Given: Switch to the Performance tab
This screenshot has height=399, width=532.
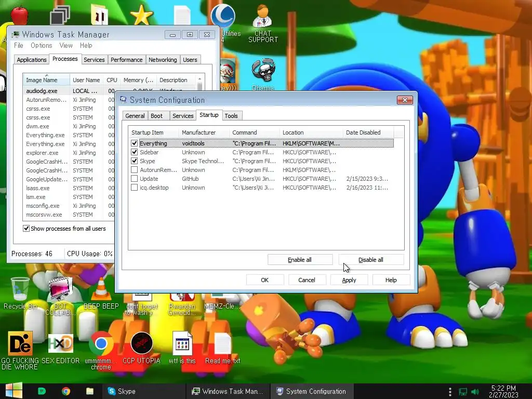Looking at the screenshot, I should click(x=127, y=60).
